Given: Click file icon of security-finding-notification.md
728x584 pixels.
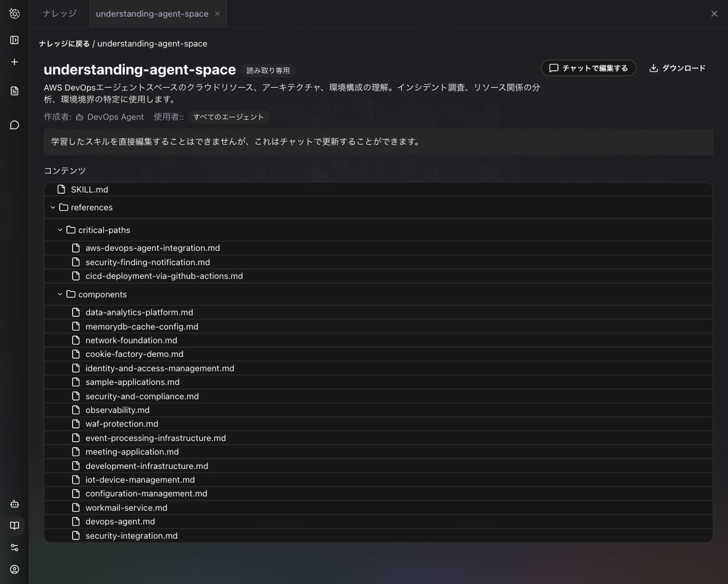Looking at the screenshot, I should click(76, 262).
